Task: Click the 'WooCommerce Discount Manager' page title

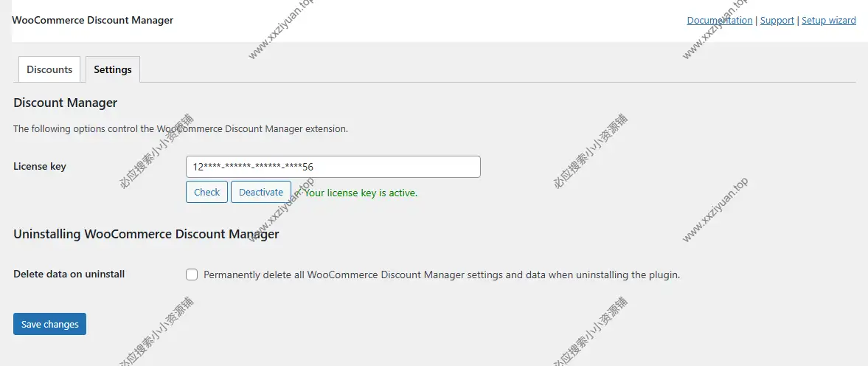Action: [x=92, y=20]
